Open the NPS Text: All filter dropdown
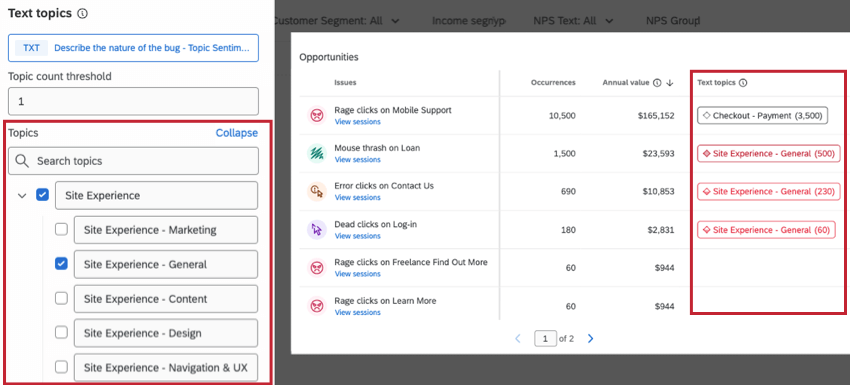The image size is (850, 385). pyautogui.click(x=574, y=21)
